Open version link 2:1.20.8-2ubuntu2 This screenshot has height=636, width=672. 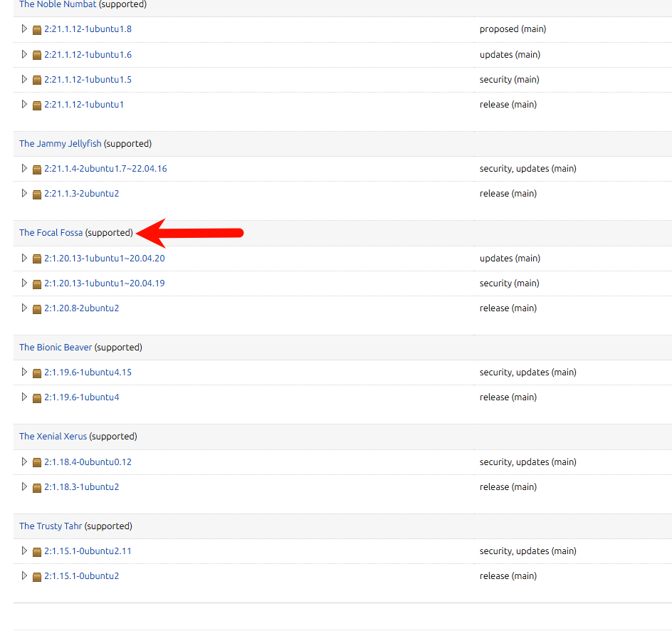click(x=81, y=308)
